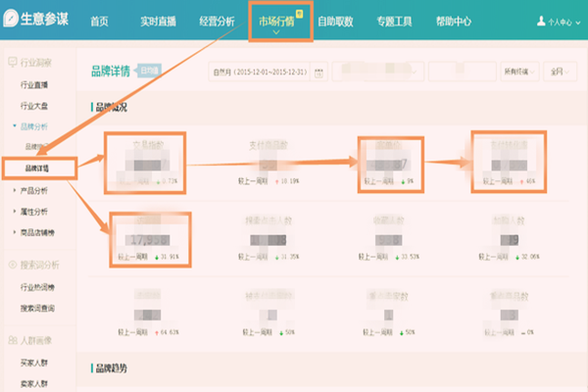Click the 品牌详情 page title
This screenshot has width=588, height=392.
[x=111, y=71]
